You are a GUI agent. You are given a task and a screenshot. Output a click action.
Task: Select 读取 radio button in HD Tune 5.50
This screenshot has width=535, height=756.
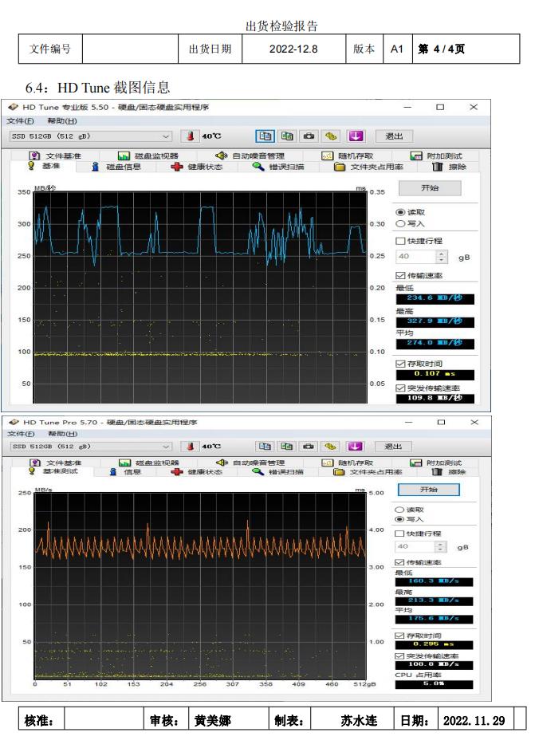(400, 212)
